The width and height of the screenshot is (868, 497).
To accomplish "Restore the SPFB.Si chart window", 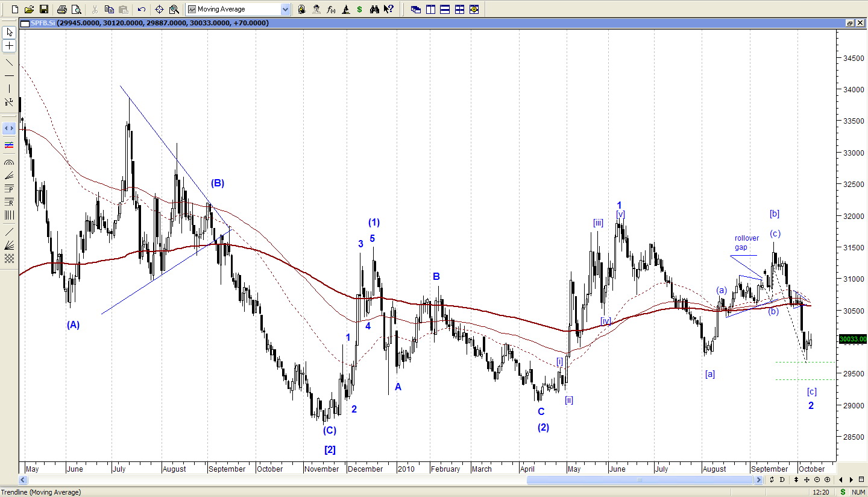I will [850, 23].
